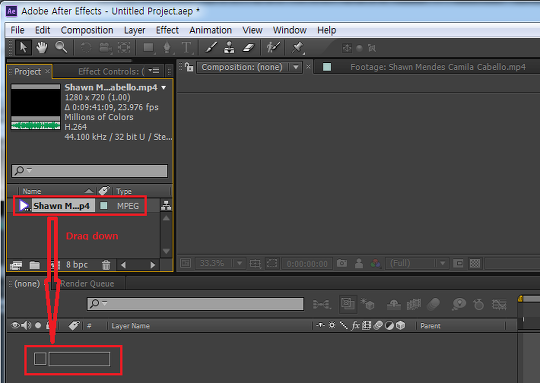Open the project flowchart view icon

pos(166,206)
